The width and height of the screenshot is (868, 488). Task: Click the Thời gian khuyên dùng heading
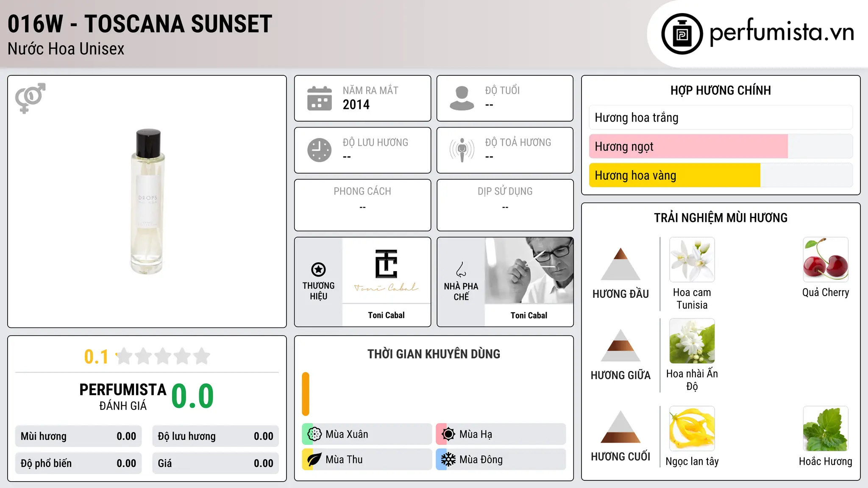click(434, 354)
